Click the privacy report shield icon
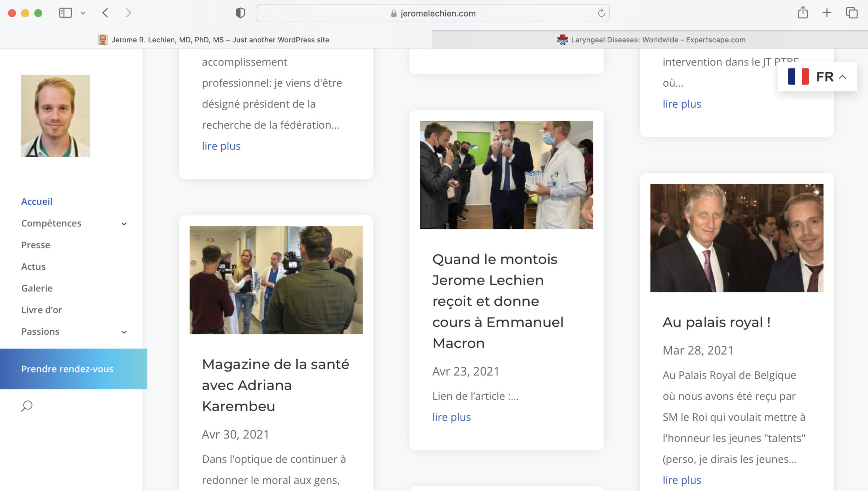Screen dimensions: 868x491 pos(240,13)
